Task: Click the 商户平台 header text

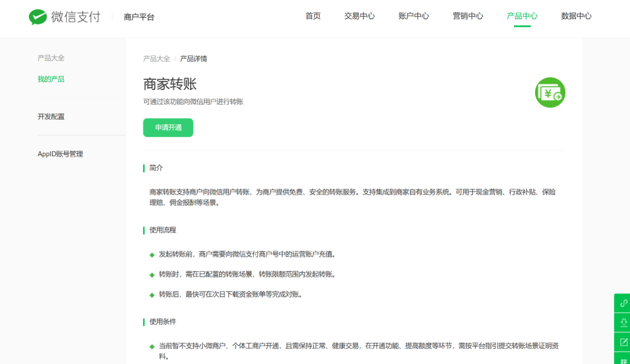Action: point(139,17)
